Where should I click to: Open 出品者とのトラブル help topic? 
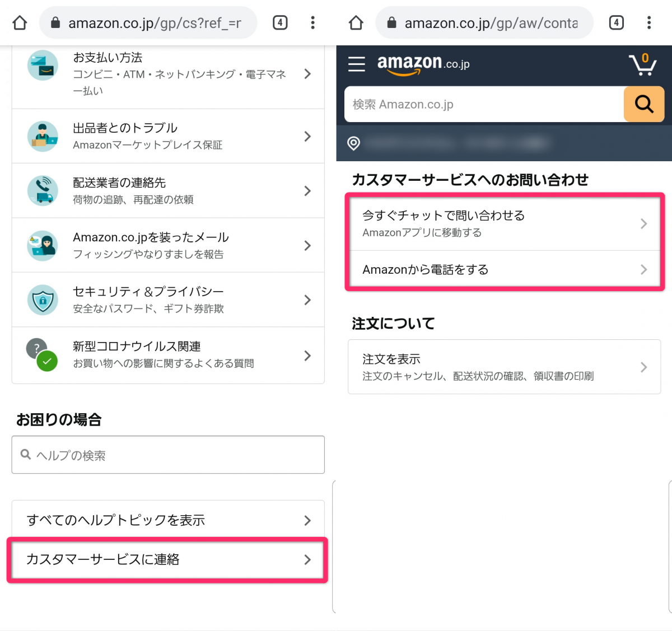pos(168,136)
